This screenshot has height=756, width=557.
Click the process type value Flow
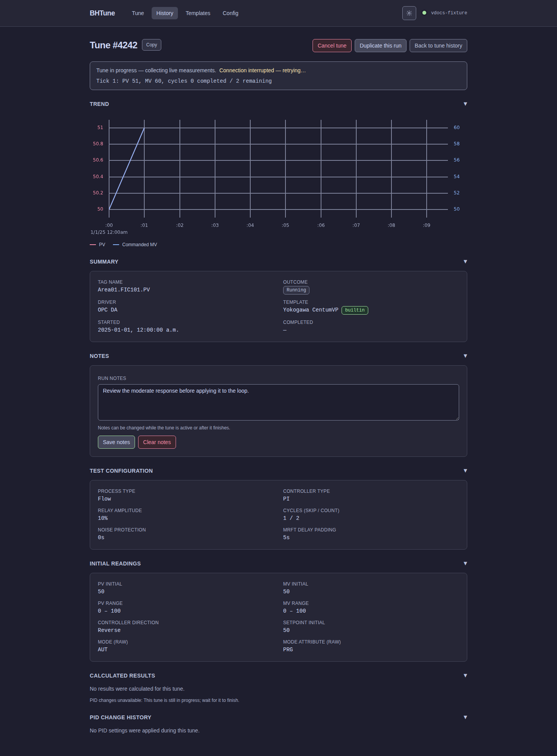[x=104, y=499]
